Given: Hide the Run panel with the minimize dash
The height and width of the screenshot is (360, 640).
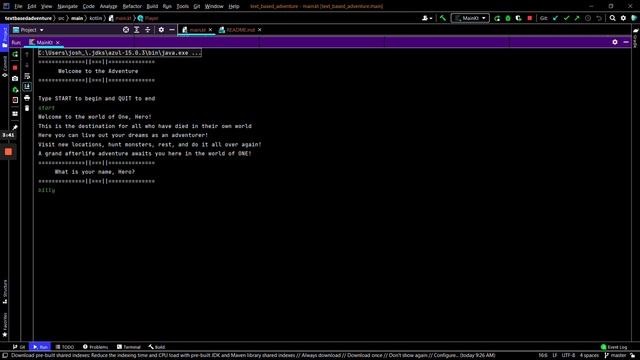Looking at the screenshot, I should (626, 42).
